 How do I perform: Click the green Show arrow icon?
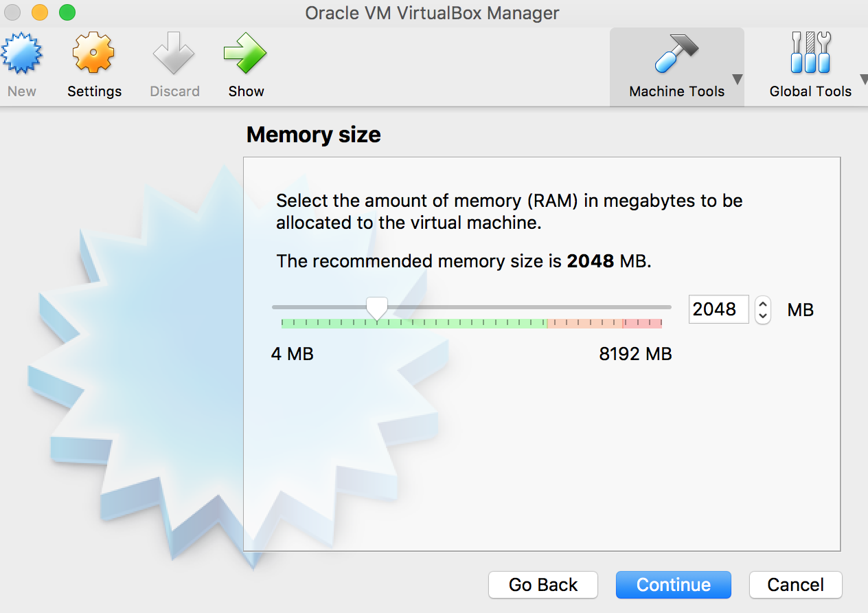coord(246,54)
